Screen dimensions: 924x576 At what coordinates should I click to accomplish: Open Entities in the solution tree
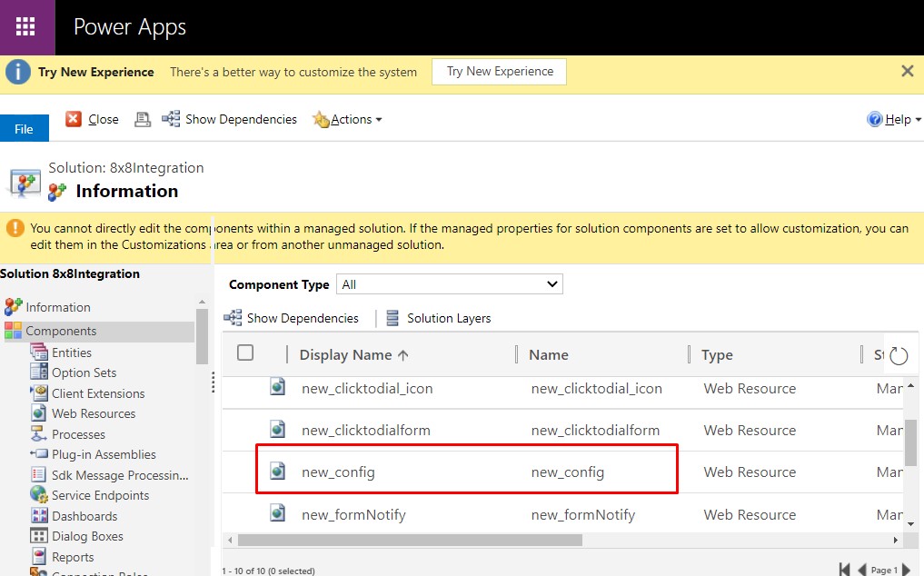point(71,353)
